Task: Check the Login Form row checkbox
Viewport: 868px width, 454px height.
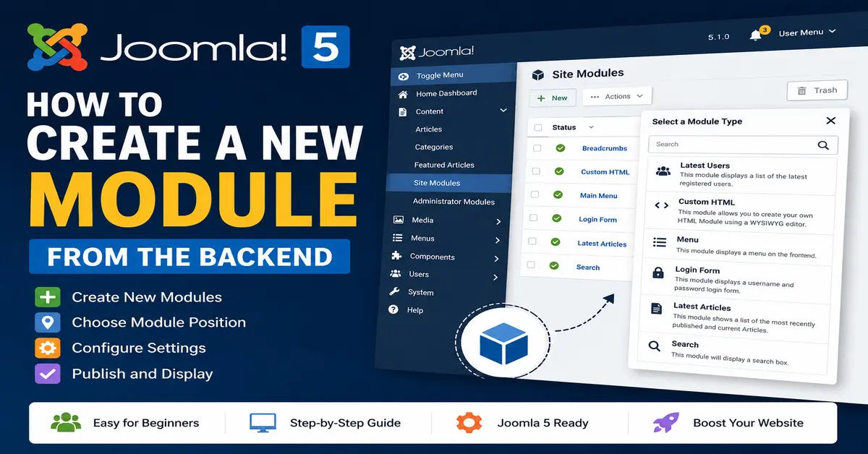Action: [x=533, y=218]
